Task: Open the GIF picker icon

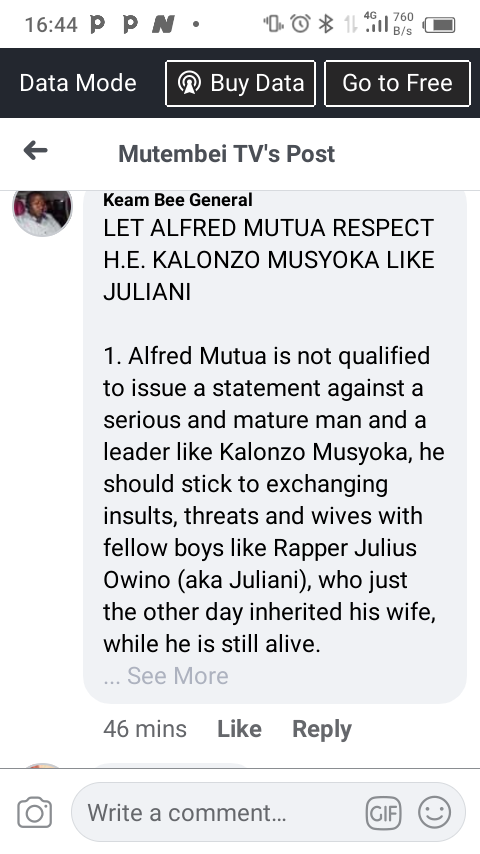Action: tap(383, 813)
